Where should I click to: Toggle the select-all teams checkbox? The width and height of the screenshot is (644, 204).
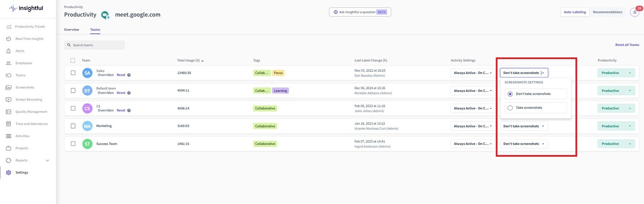point(73,60)
